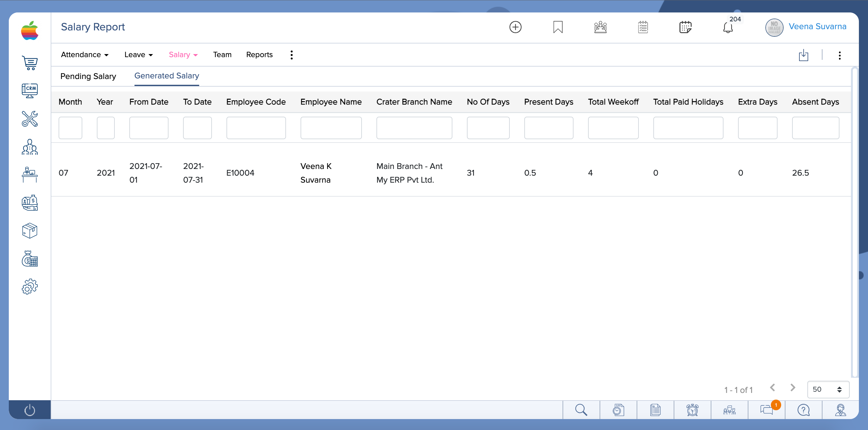The width and height of the screenshot is (868, 430).
Task: Open chat messages icon in bottom bar
Action: (x=767, y=410)
